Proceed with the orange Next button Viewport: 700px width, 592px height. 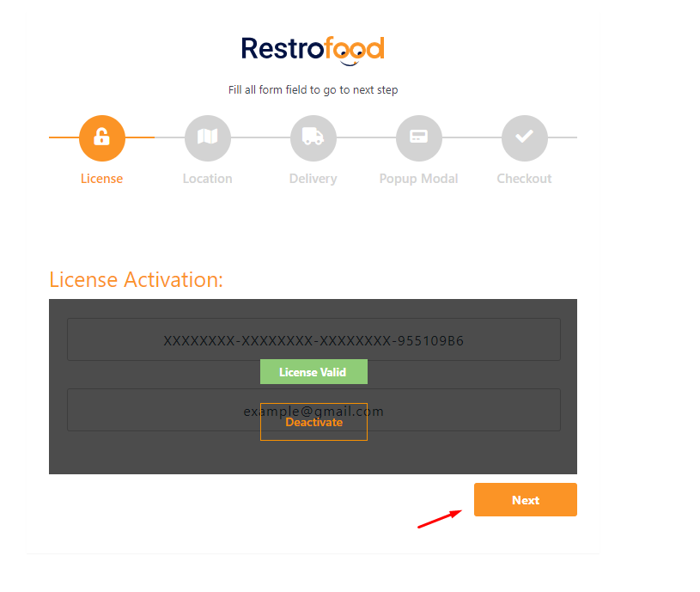[525, 500]
